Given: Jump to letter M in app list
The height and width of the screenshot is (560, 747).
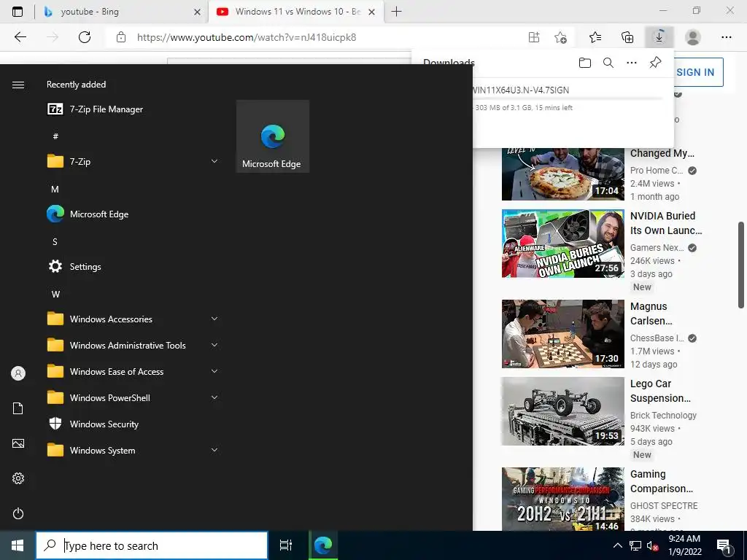Looking at the screenshot, I should click(x=55, y=189).
